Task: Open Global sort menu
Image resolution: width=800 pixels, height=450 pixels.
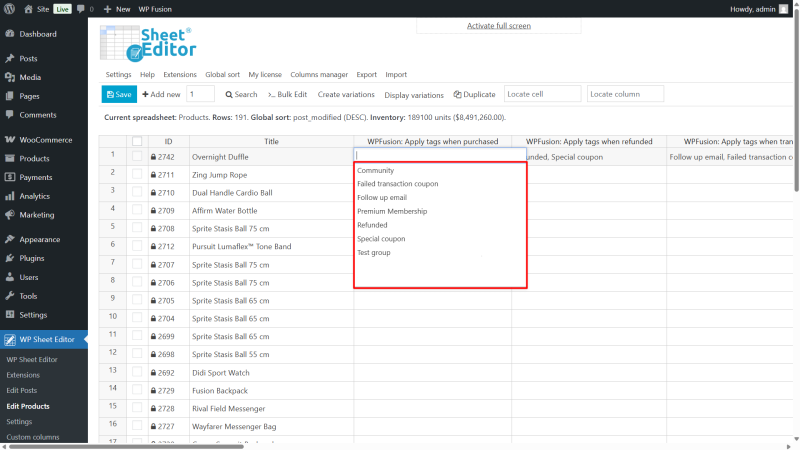Action: 222,74
